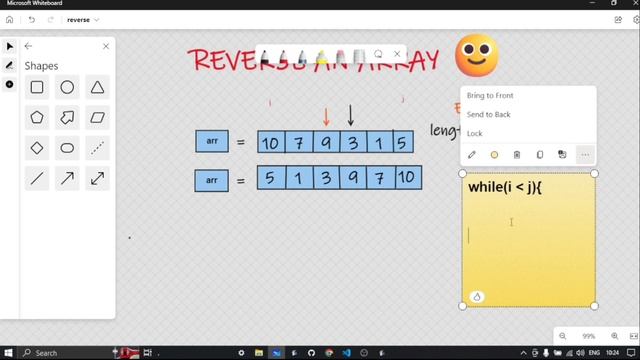Choose the Select pointer tool

pos(9,47)
